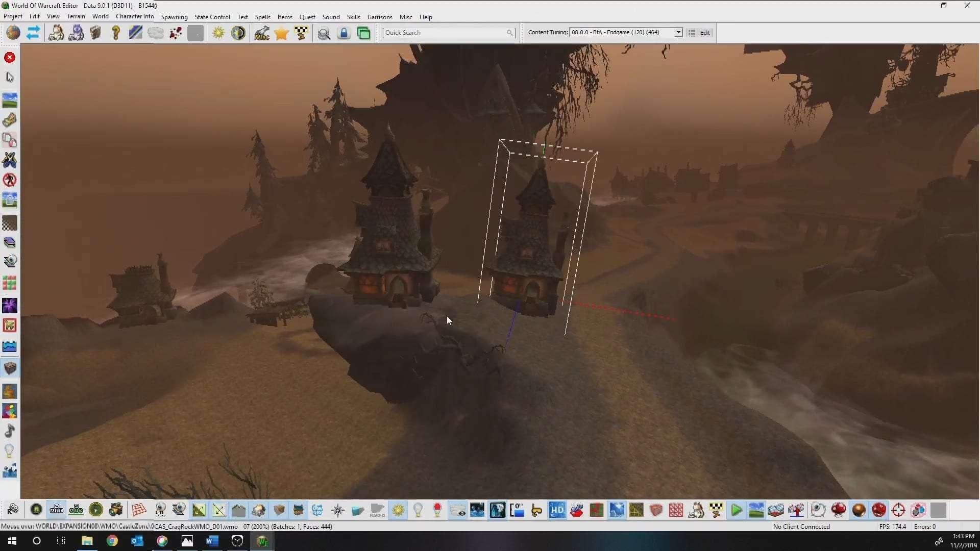Click the blue swap arrows toolbar icon
Viewport: 980px width, 551px height.
(x=33, y=33)
